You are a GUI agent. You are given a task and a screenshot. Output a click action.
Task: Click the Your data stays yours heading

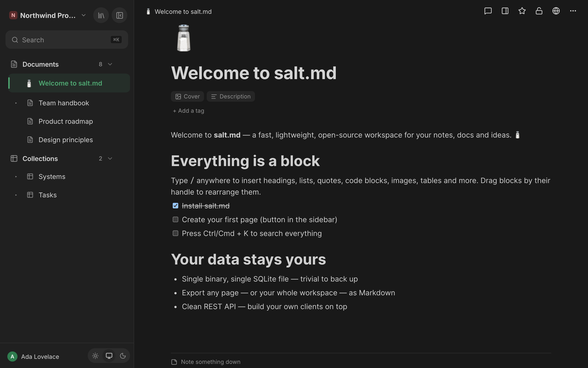[248, 259]
